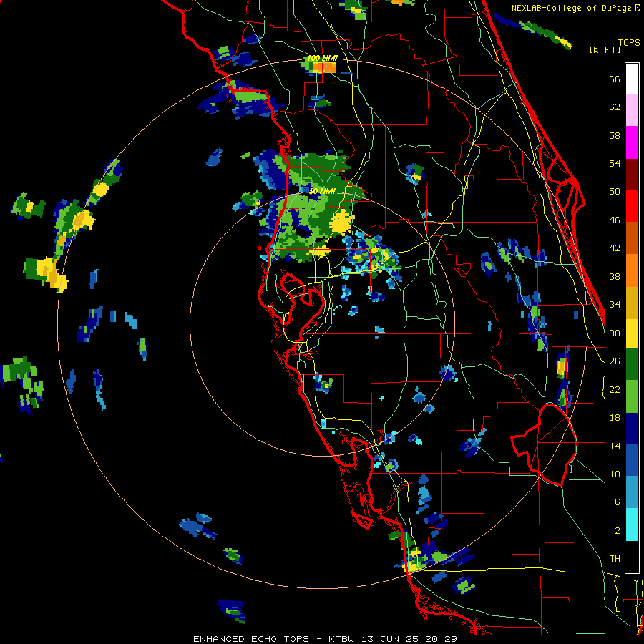The height and width of the screenshot is (644, 644).
Task: Click the dark green legend swatch
Action: pos(632,364)
